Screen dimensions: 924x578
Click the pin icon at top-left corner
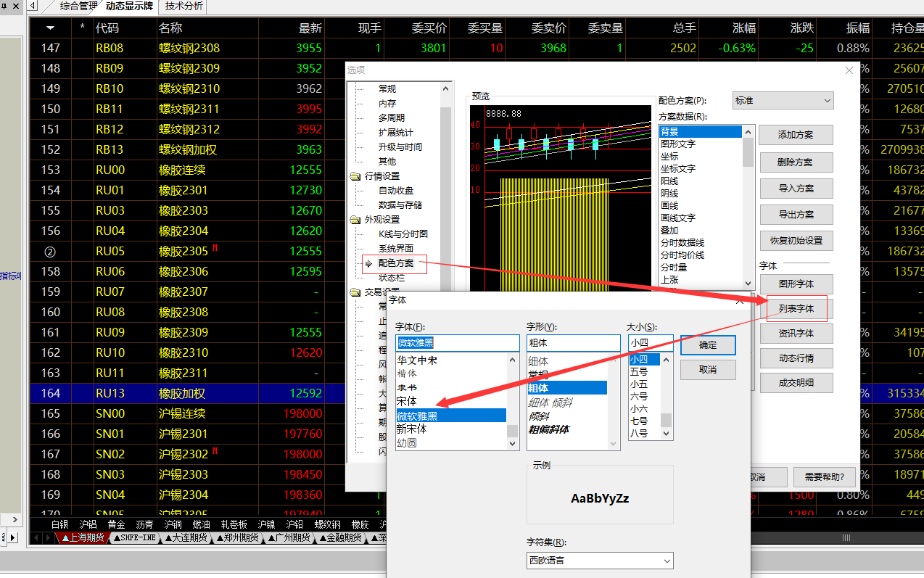coord(5,7)
